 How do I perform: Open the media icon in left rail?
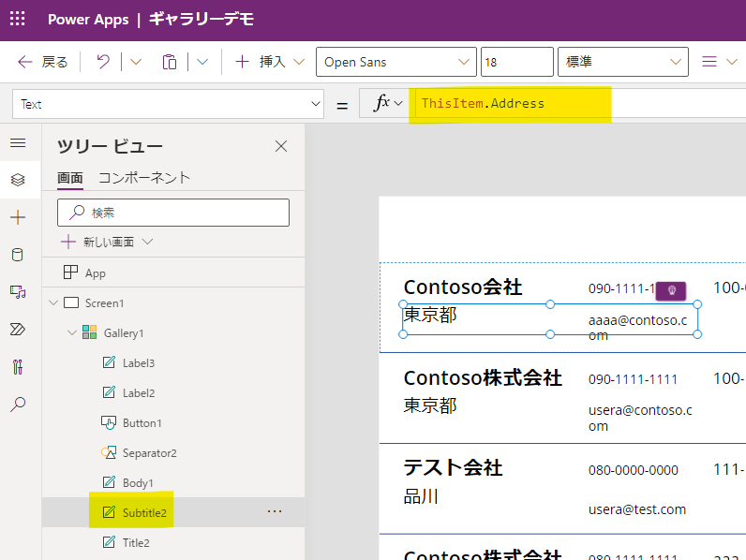click(x=18, y=292)
